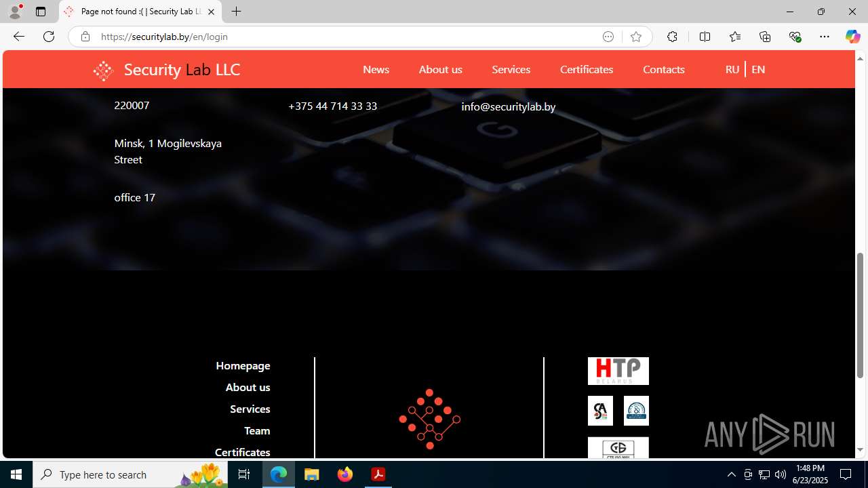Go back to previous page

pyautogui.click(x=19, y=37)
